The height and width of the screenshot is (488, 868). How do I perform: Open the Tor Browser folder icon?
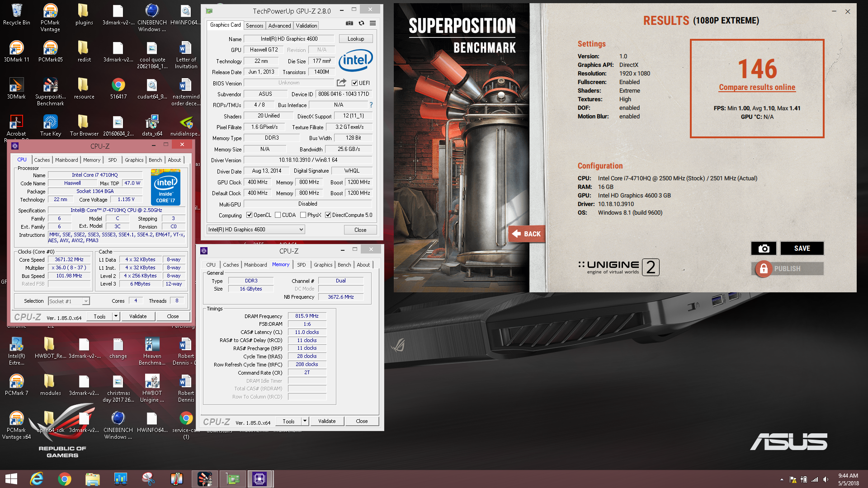84,126
